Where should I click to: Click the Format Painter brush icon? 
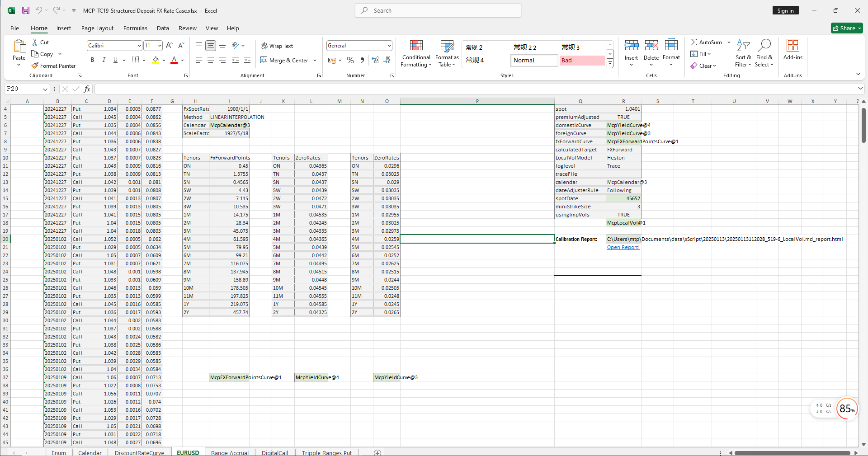coord(35,66)
